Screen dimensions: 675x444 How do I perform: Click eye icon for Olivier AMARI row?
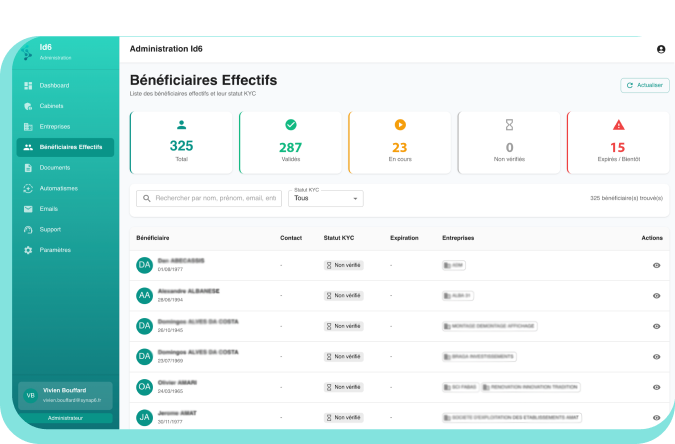point(656,387)
